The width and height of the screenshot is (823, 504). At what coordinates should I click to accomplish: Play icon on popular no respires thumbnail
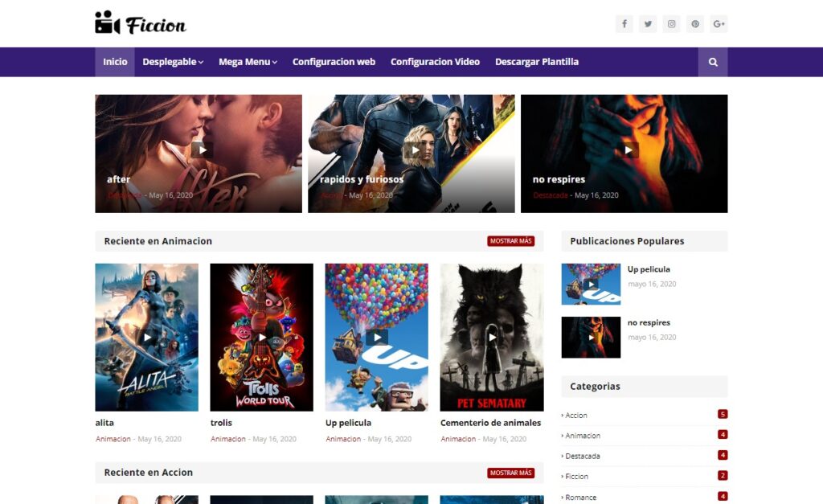[x=591, y=338]
